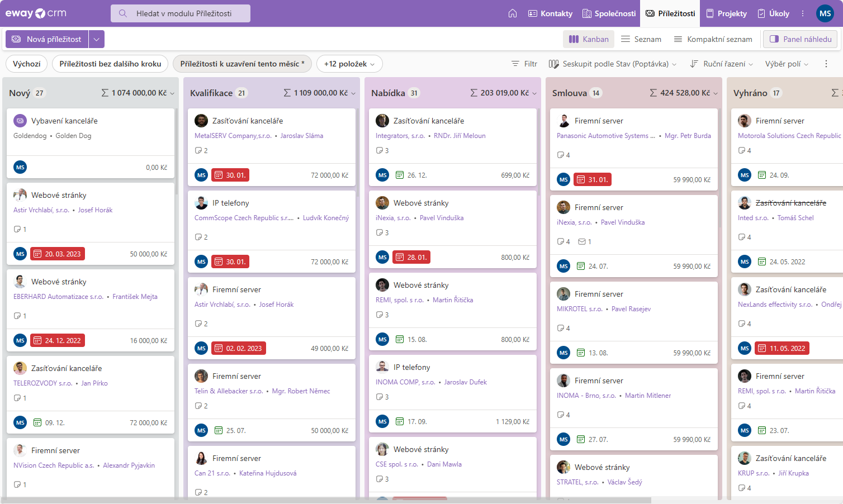The image size is (843, 504).
Task: Select Příležitosti bez dalšího kroku view
Action: 110,64
